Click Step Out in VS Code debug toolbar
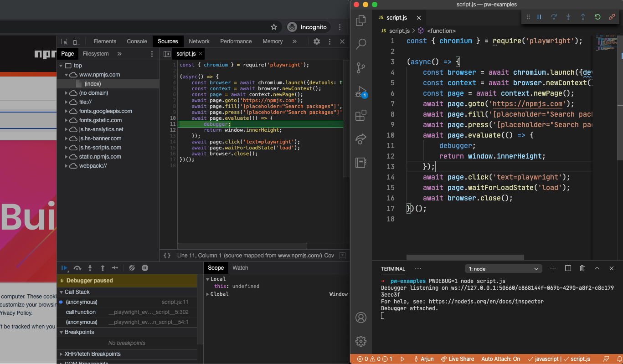This screenshot has width=623, height=364. pyautogui.click(x=583, y=17)
